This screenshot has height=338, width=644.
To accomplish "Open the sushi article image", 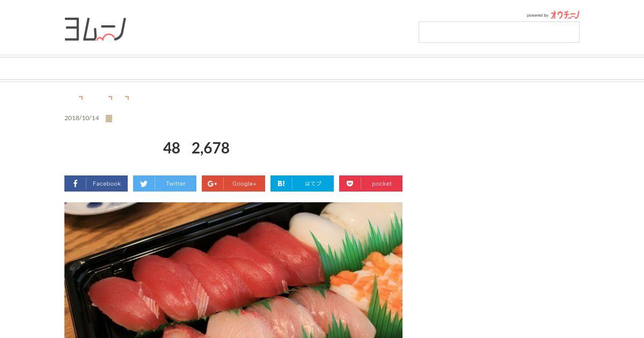I will [x=233, y=270].
